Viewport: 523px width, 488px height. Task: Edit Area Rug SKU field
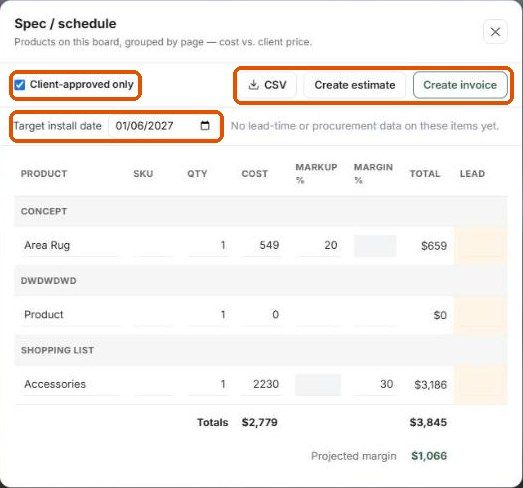pyautogui.click(x=153, y=246)
